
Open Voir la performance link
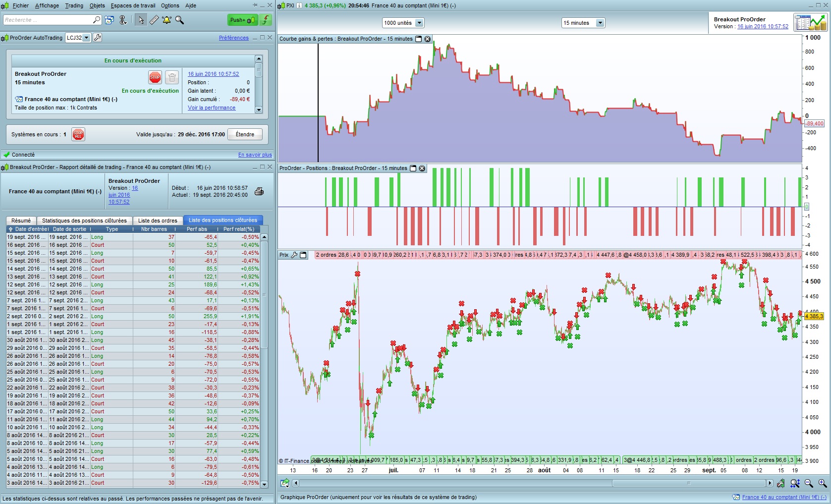point(212,108)
